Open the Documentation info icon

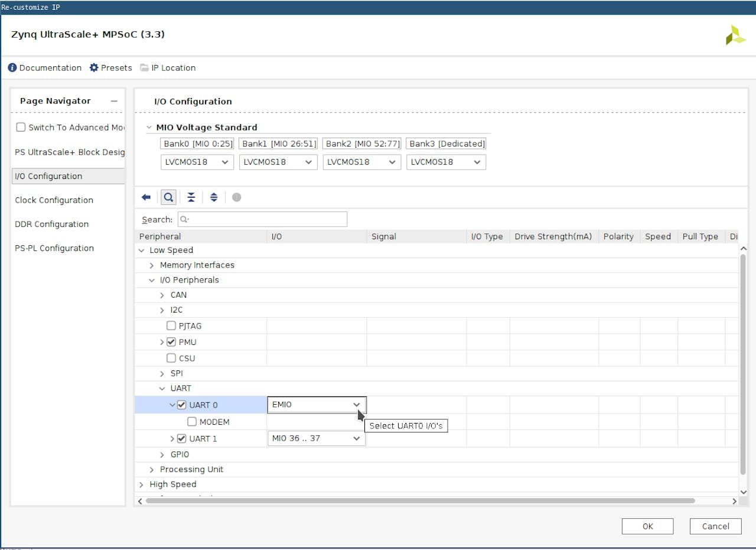pyautogui.click(x=12, y=68)
